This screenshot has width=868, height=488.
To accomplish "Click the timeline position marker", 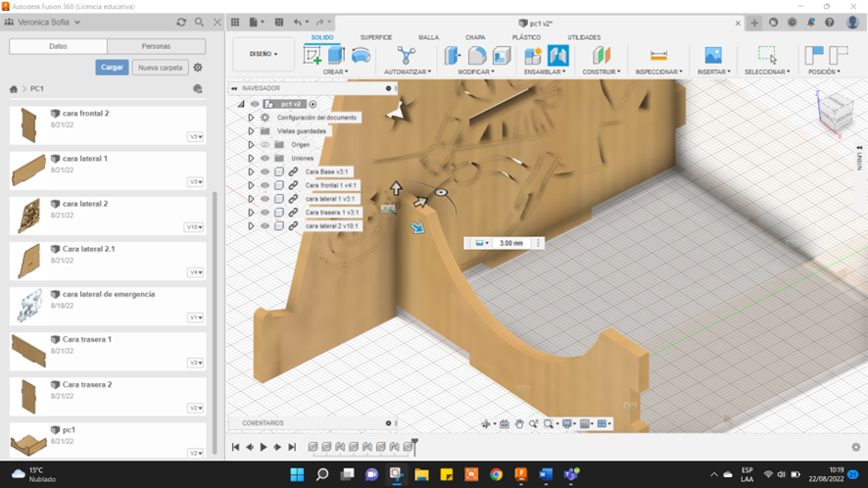I will point(414,447).
